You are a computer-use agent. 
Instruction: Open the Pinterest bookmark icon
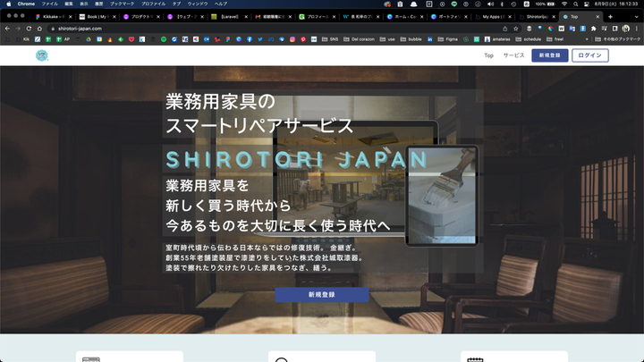point(303,39)
